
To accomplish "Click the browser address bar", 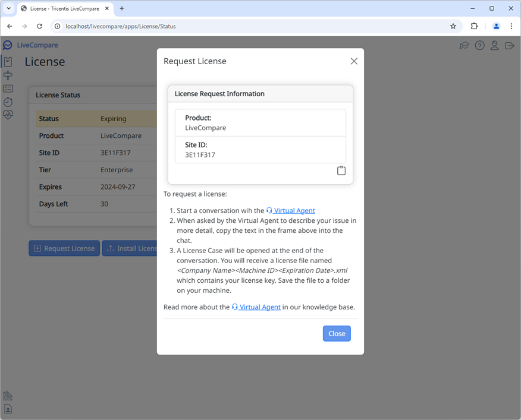I will [x=149, y=26].
